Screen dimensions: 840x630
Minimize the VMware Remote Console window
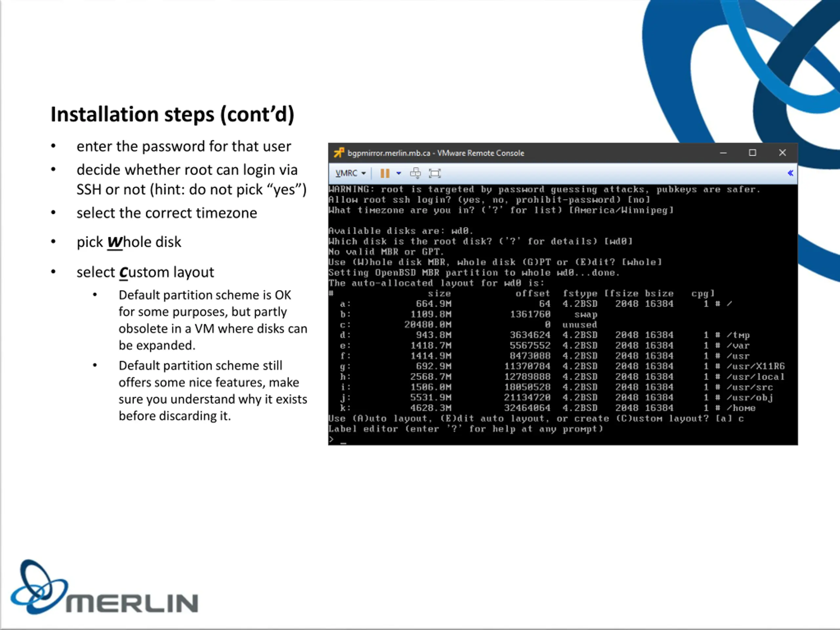click(x=723, y=153)
